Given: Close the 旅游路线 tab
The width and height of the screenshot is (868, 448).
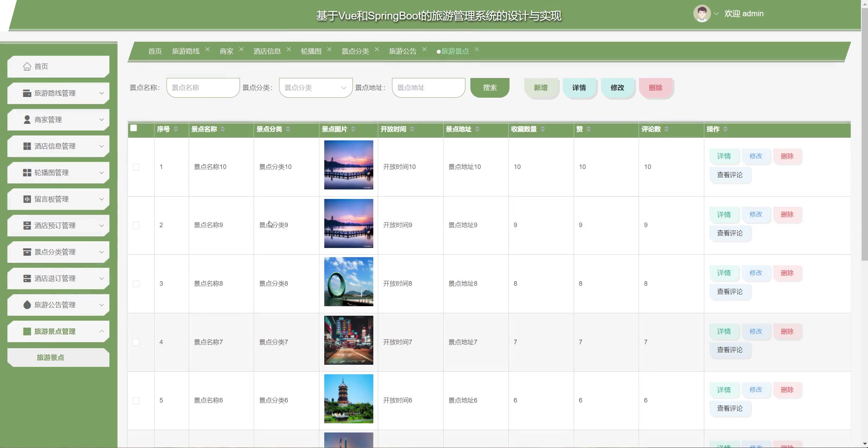Looking at the screenshot, I should tap(207, 49).
